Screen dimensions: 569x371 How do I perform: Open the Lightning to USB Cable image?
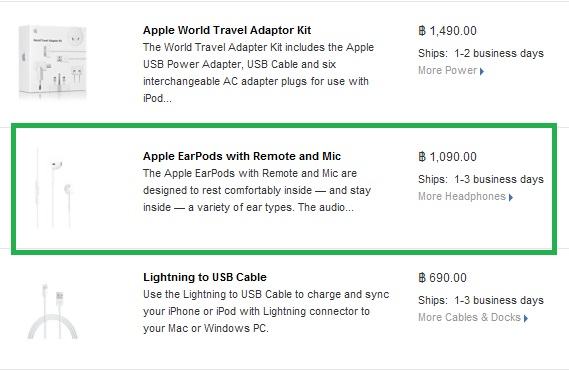(53, 311)
